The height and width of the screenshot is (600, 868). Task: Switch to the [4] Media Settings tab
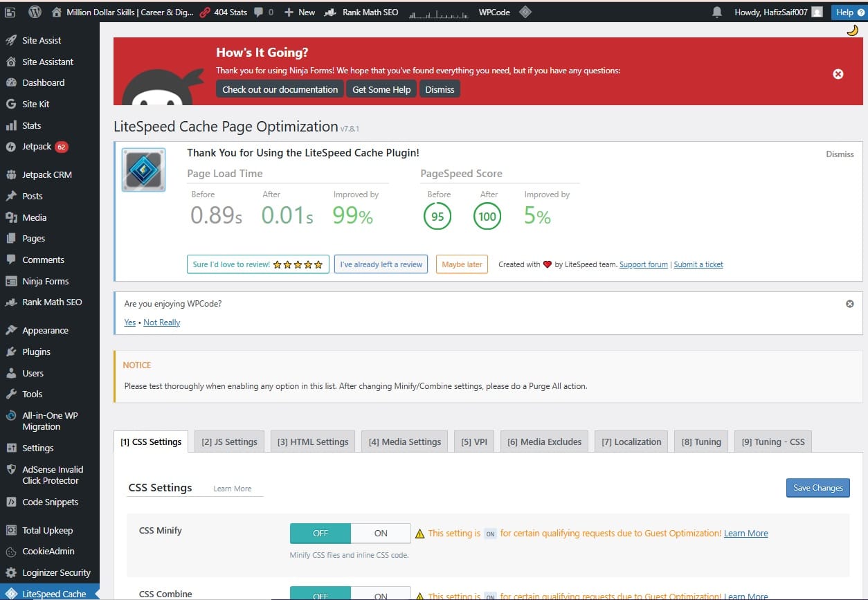[405, 442]
